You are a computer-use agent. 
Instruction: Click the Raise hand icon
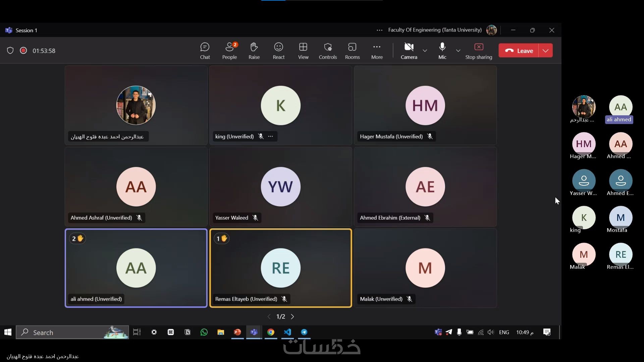(254, 51)
